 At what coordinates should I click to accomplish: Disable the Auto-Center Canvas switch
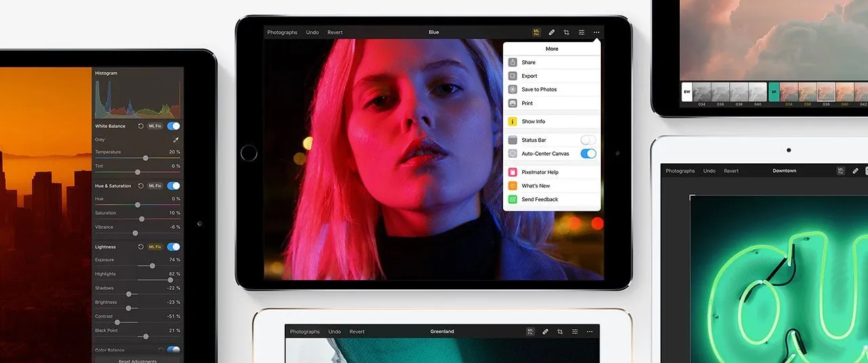click(x=589, y=154)
